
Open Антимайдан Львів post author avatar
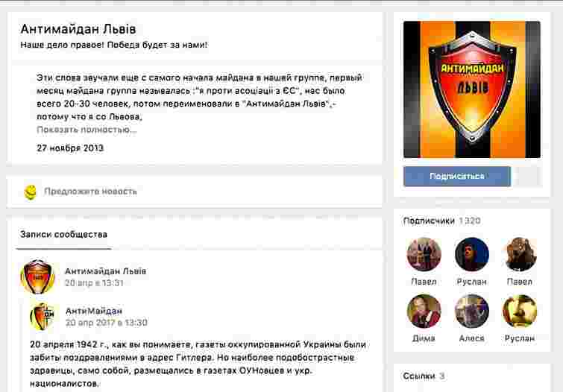pos(37,276)
